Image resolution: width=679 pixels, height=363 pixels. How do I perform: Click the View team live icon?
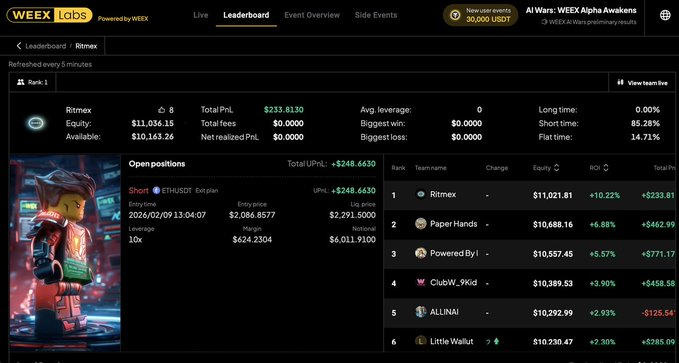(620, 82)
